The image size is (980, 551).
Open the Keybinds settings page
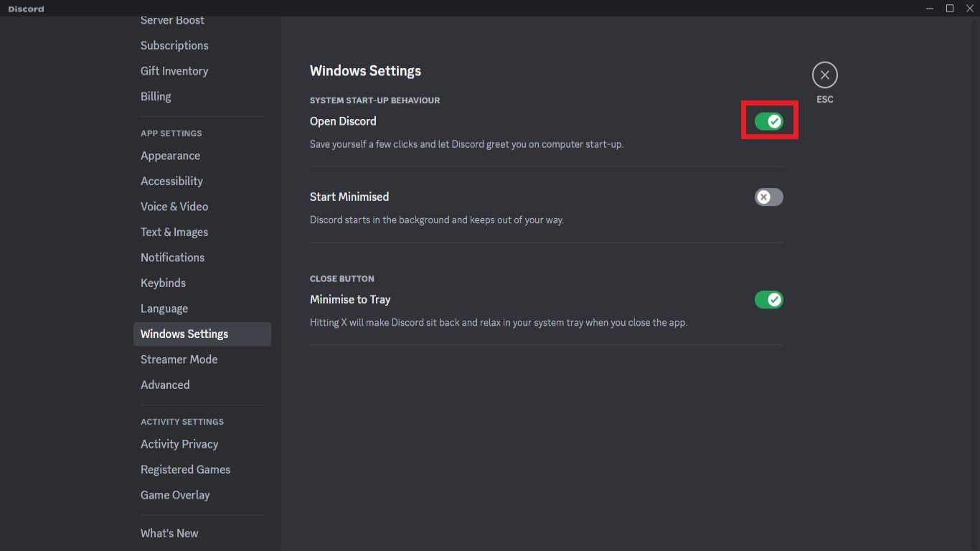(163, 283)
